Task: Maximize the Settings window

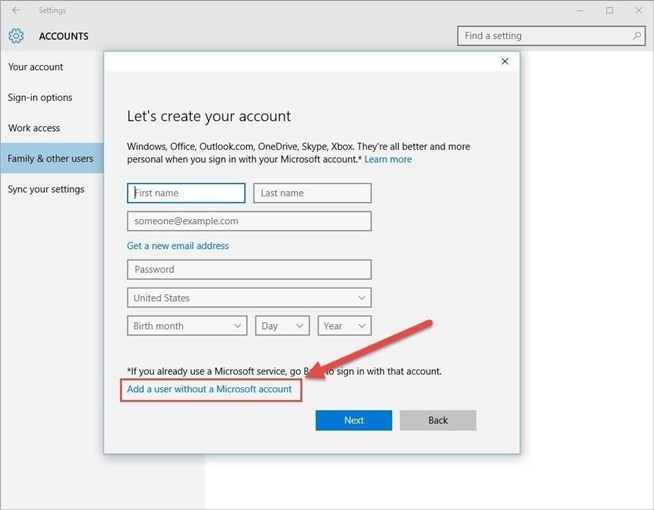Action: click(610, 10)
